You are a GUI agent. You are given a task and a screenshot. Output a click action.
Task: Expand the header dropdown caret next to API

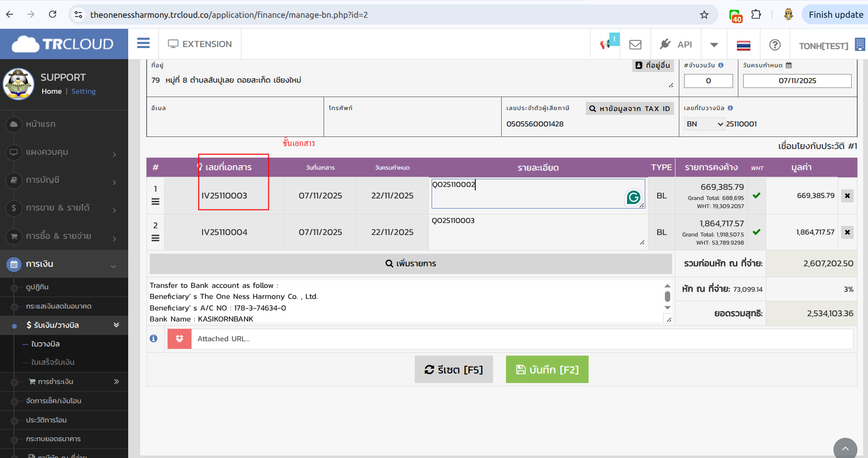point(714,45)
